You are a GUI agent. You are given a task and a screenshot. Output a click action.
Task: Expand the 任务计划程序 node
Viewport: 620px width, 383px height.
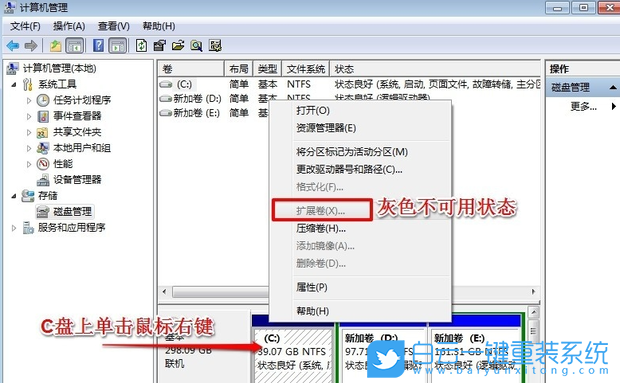point(29,101)
